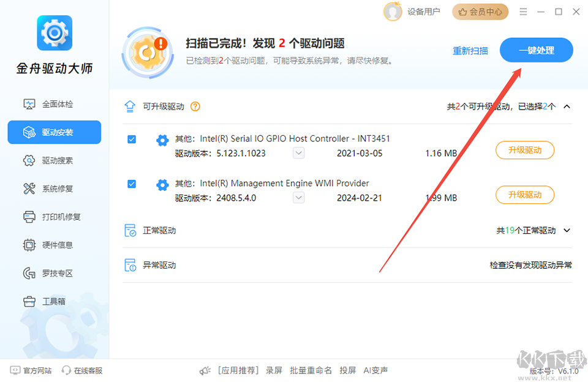The image size is (588, 382).
Task: Click the user avatar icon
Action: 392,12
